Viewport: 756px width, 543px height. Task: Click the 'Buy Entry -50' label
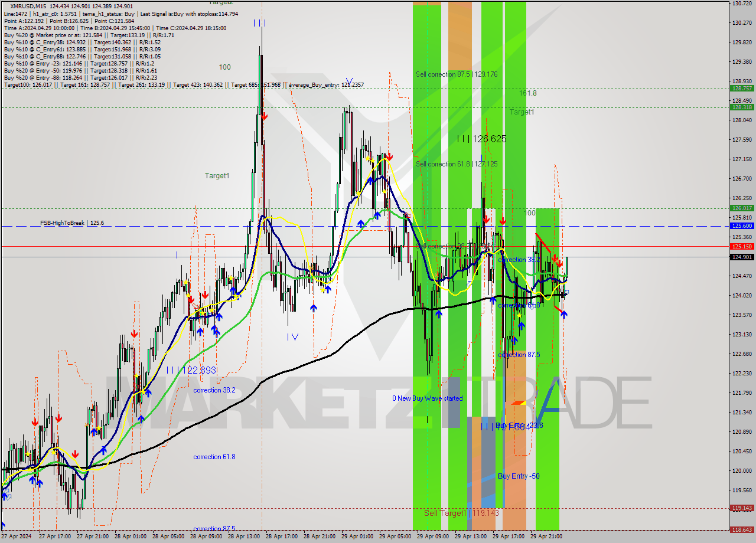[519, 476]
